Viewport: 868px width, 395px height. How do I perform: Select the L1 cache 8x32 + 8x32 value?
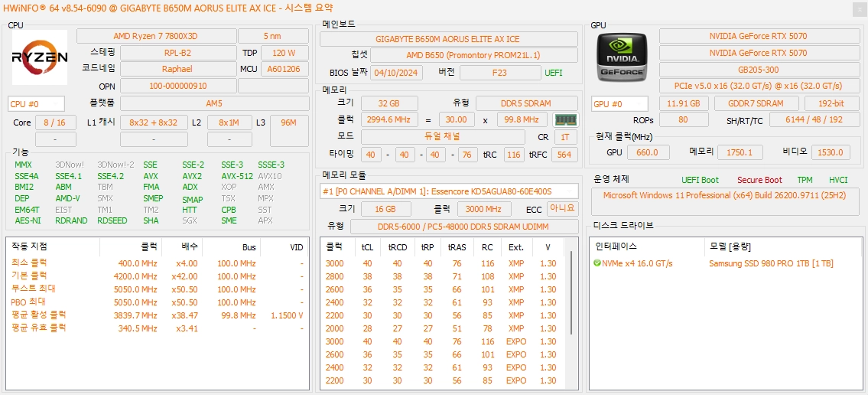click(154, 122)
